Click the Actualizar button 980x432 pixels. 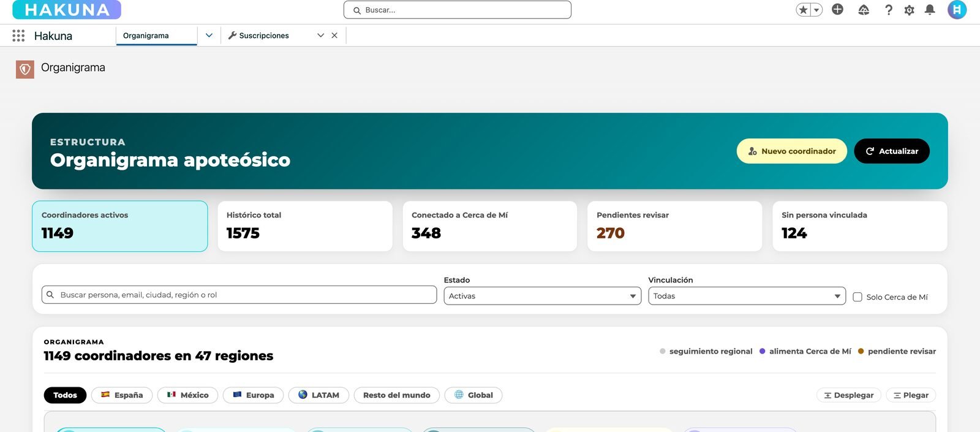coord(892,151)
